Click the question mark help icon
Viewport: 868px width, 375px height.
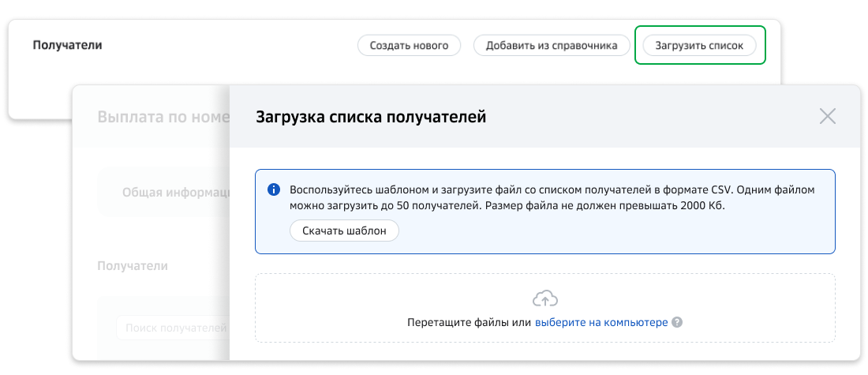(x=677, y=323)
